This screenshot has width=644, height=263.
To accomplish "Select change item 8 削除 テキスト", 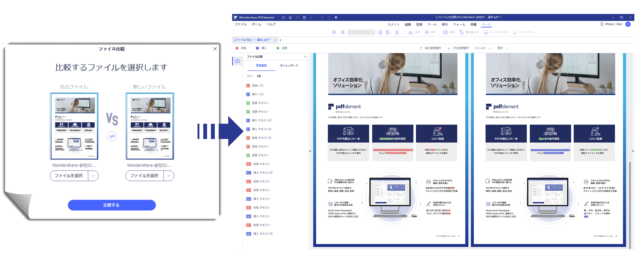I will pos(258,147).
